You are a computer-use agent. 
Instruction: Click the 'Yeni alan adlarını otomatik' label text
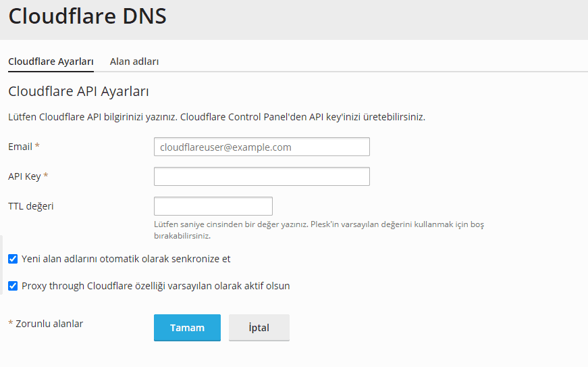tap(126, 259)
